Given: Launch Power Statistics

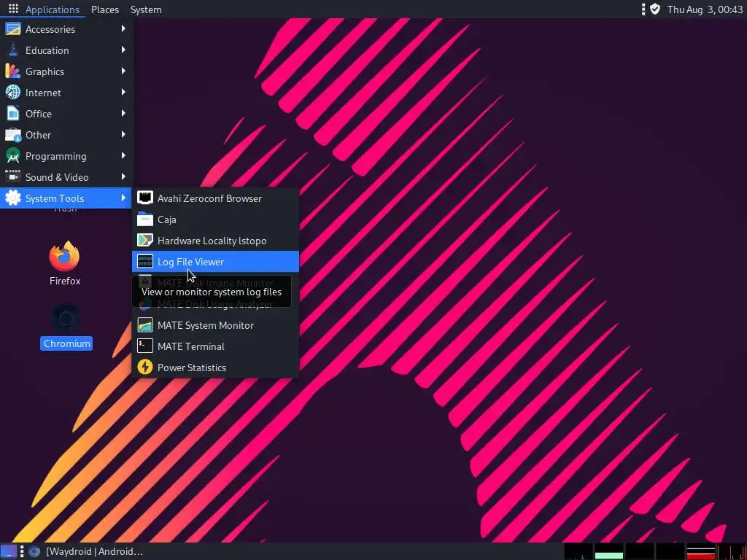Looking at the screenshot, I should tap(215, 367).
